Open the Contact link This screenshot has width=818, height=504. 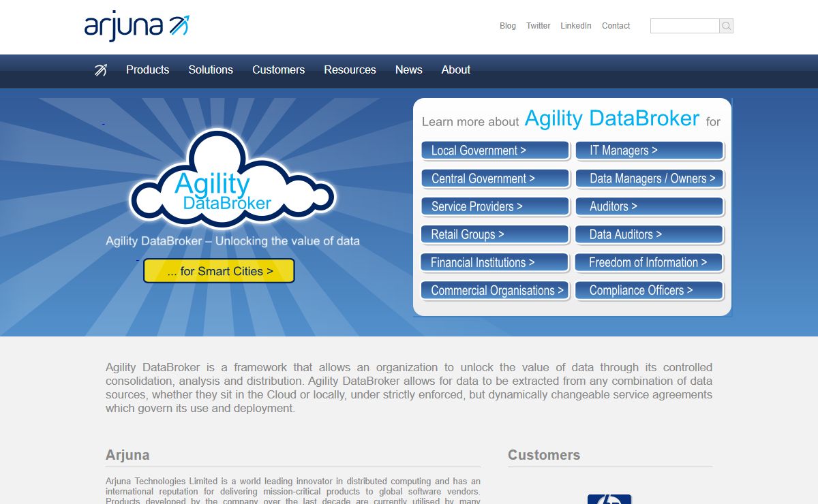pyautogui.click(x=616, y=26)
